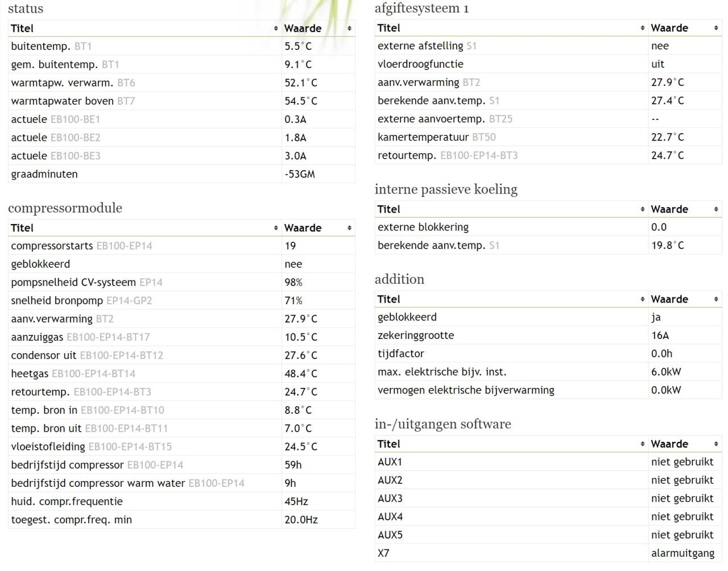
Task: Click the Waarde header label in compressormodule table
Action: (x=303, y=228)
